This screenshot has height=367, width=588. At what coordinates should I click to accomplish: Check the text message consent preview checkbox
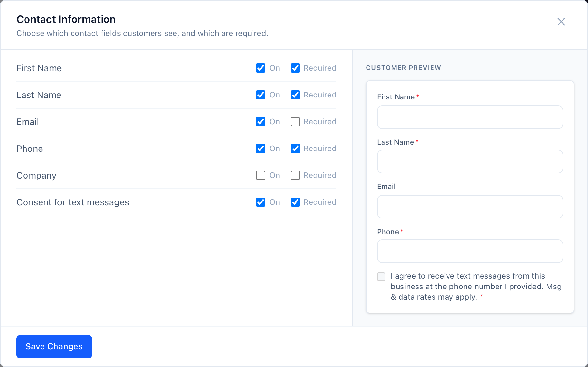coord(381,277)
